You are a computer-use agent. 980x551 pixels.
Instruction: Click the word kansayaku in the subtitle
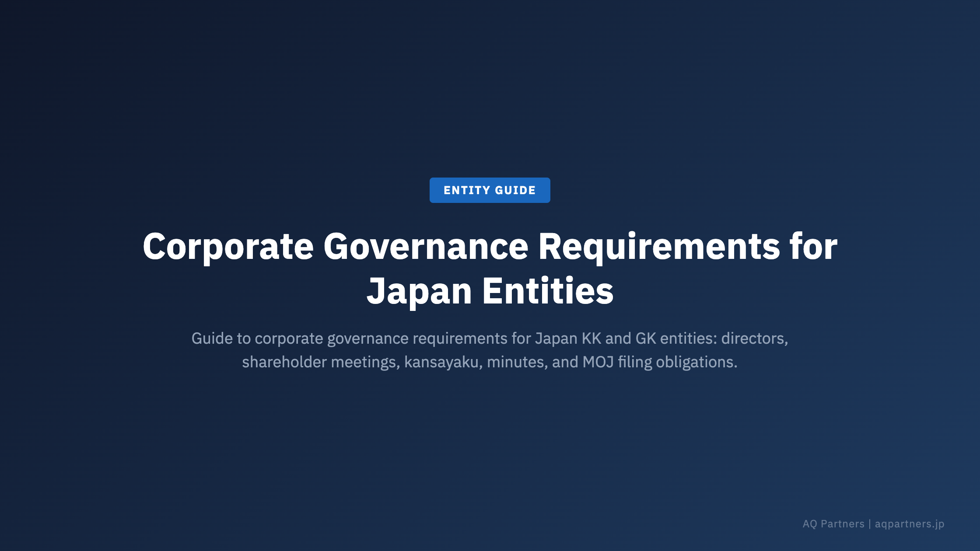click(x=443, y=362)
